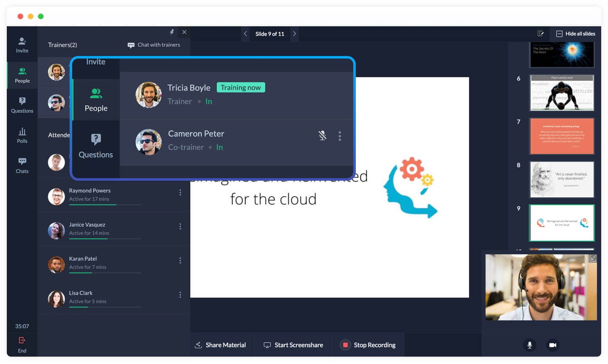This screenshot has width=608, height=364.
Task: Open the Polls section in the sidebar
Action: [22, 135]
